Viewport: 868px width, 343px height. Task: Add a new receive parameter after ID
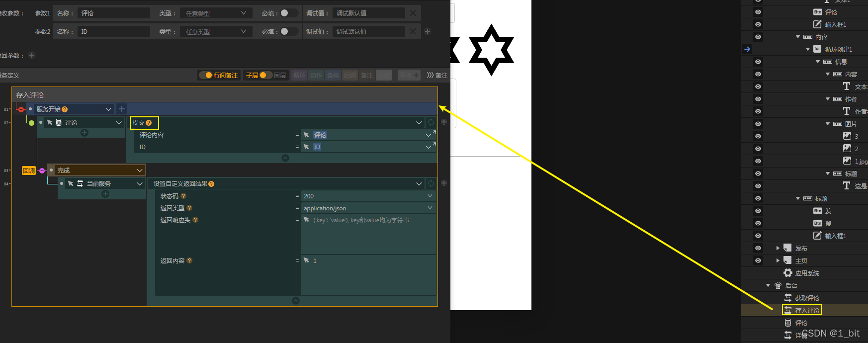[428, 31]
